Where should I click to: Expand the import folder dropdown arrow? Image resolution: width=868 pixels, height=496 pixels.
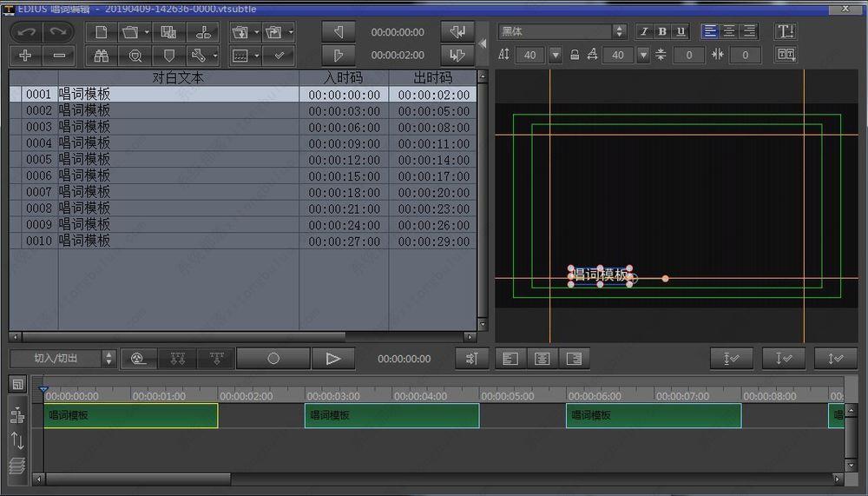click(257, 32)
